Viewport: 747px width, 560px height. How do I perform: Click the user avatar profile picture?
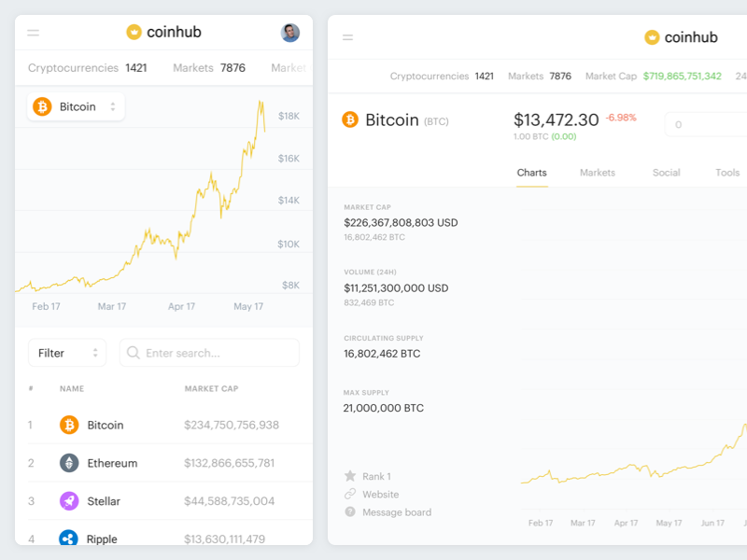coord(290,33)
